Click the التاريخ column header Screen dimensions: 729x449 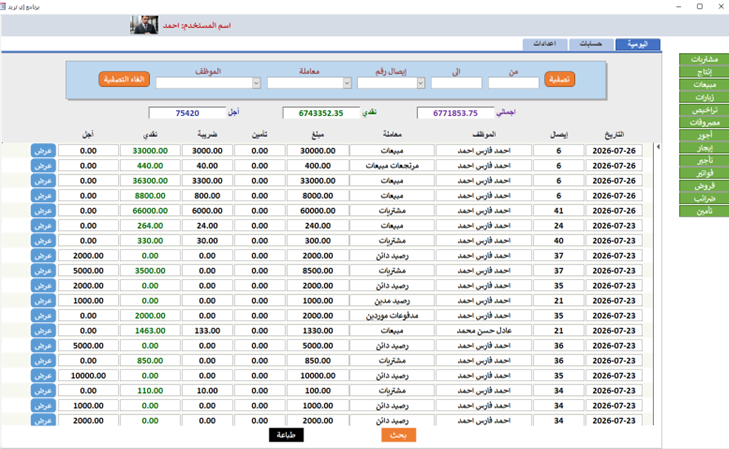tap(614, 134)
